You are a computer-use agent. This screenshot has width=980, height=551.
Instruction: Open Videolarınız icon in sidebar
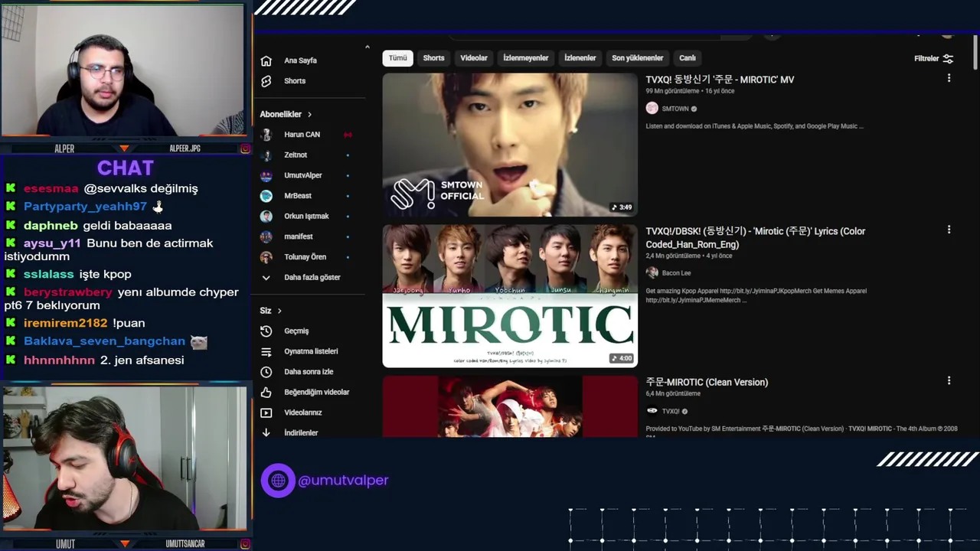(x=266, y=412)
